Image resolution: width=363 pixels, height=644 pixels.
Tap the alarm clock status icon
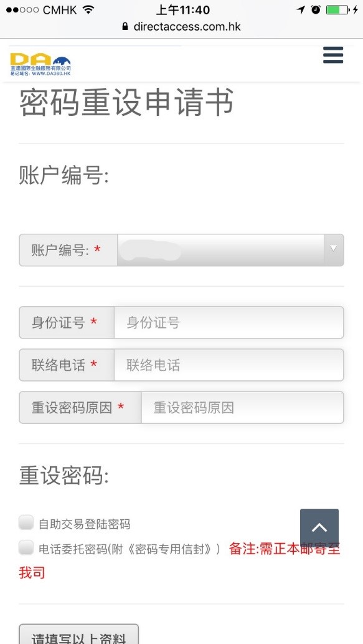316,9
